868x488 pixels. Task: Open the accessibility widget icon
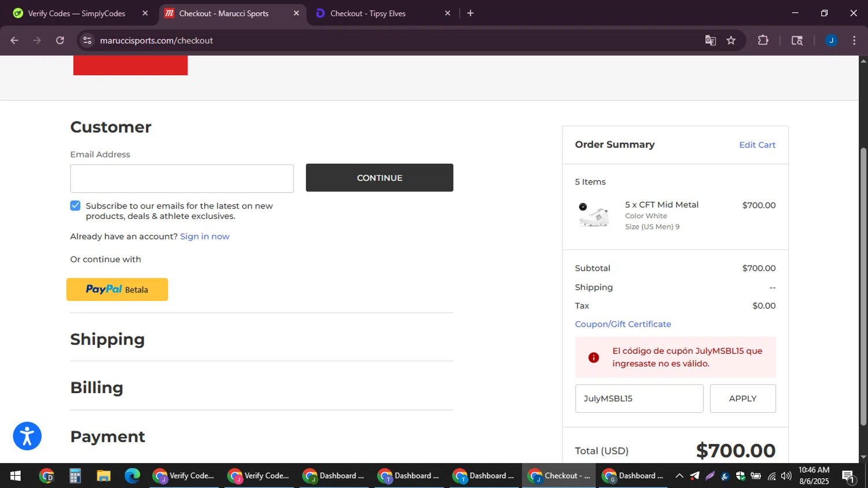[x=27, y=436]
